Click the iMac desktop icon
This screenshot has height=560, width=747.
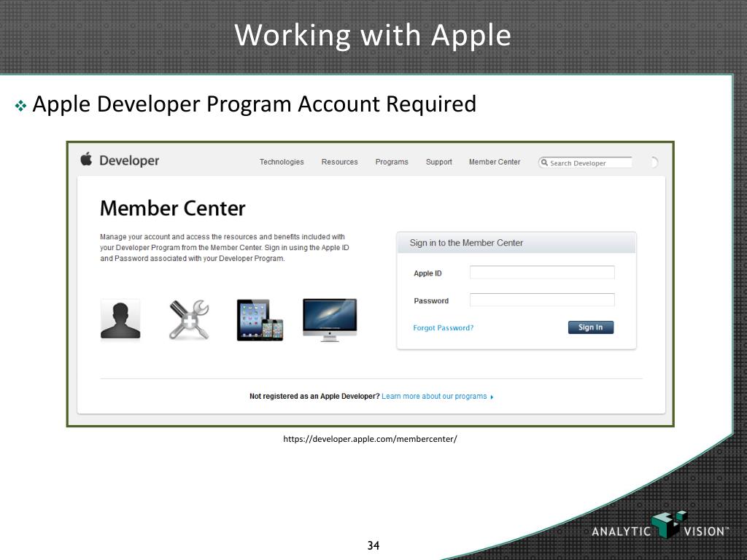pos(330,320)
